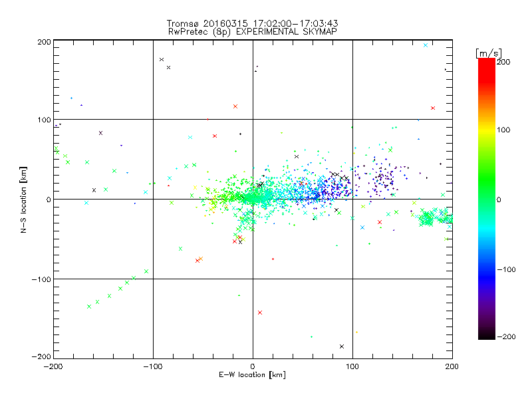
Task: Click the plot title 'Tromsø 20160315 17:02:00-17:03:43'
Action: (252, 23)
